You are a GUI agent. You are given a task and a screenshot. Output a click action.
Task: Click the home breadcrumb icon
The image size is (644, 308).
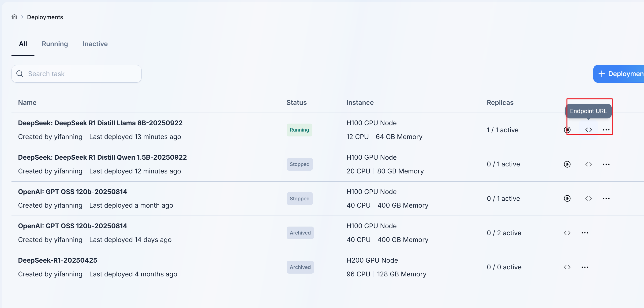(14, 17)
